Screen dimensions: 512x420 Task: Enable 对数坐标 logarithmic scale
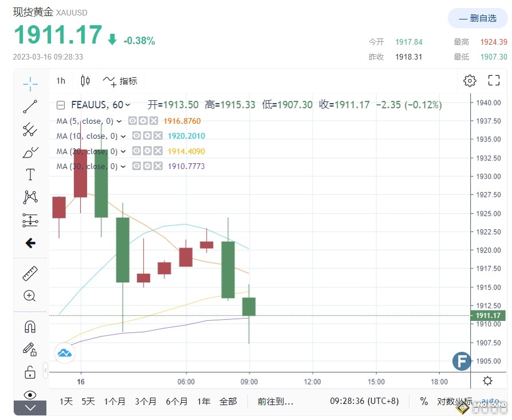pyautogui.click(x=455, y=401)
